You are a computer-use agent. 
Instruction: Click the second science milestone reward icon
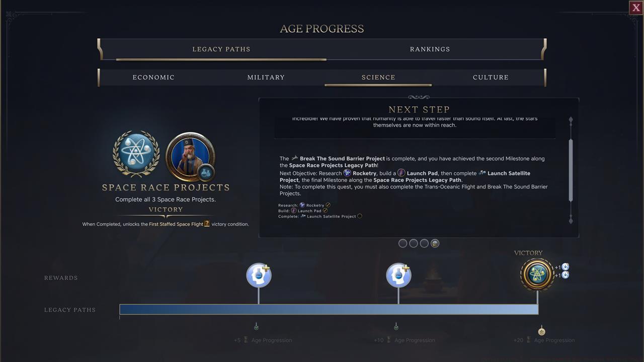[x=398, y=275]
